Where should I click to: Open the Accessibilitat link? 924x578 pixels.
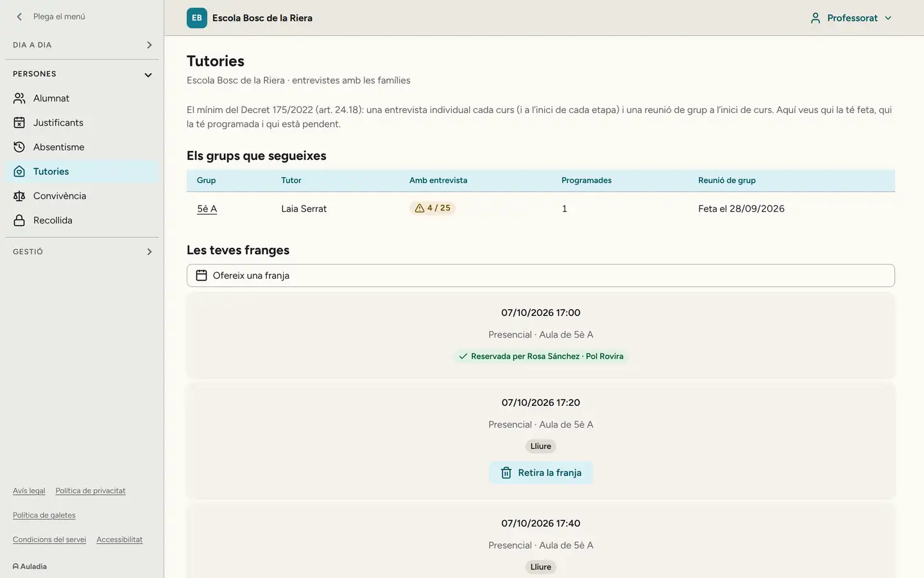tap(119, 539)
